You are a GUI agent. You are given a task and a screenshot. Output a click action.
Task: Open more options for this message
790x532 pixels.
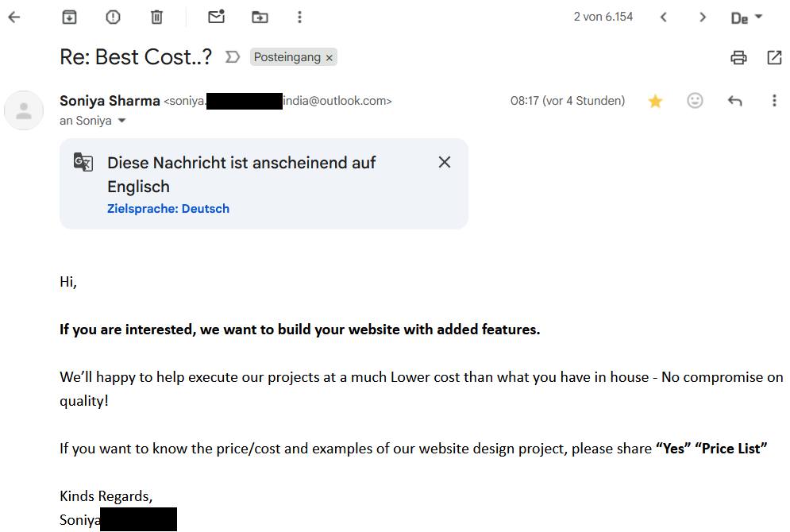click(774, 101)
